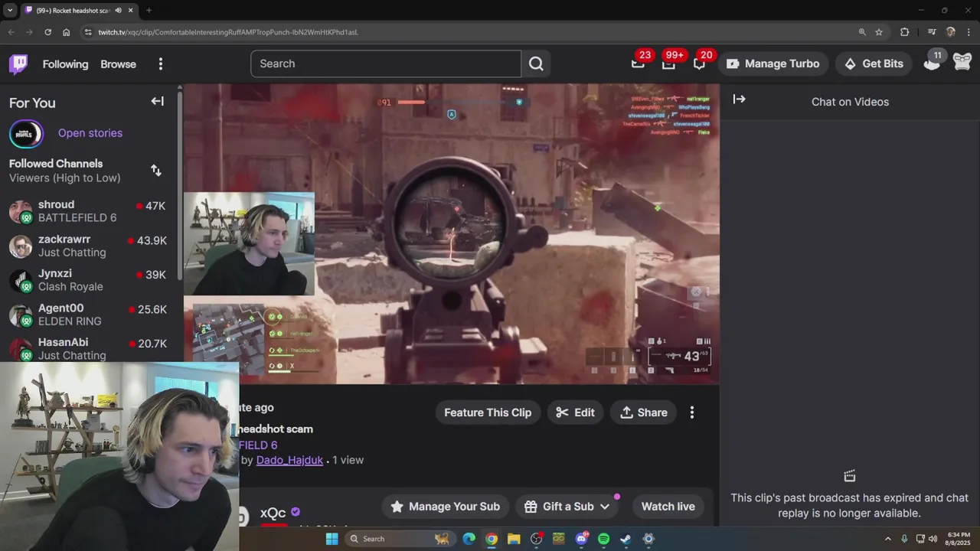Open volume control in system tray
The width and height of the screenshot is (980, 551).
pos(933,539)
